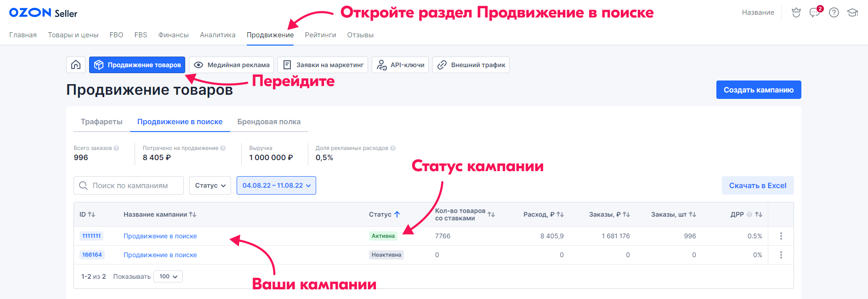Click Создать кампанию button

pyautogui.click(x=758, y=90)
